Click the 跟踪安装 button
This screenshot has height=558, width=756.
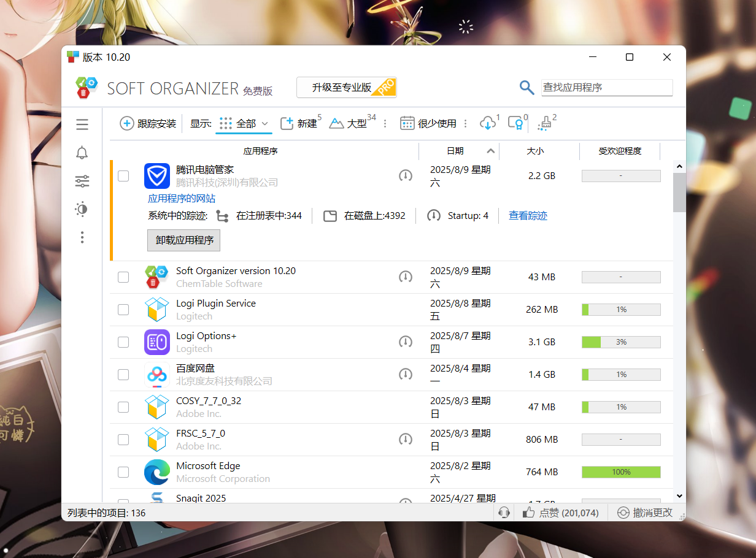tap(148, 123)
